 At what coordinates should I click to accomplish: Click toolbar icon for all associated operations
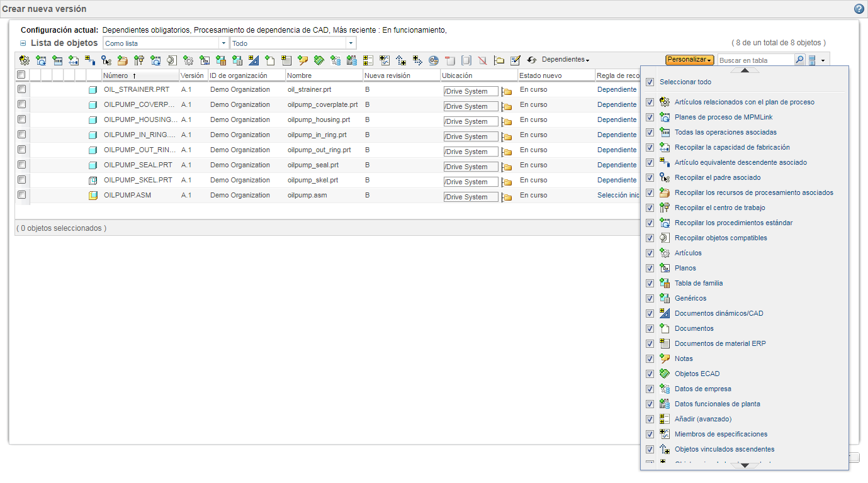point(57,60)
